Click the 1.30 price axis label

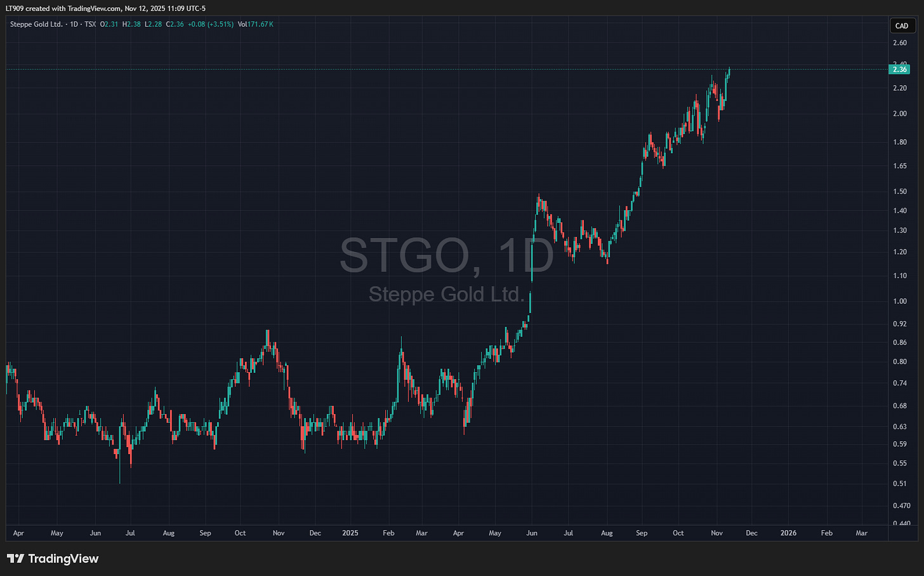tap(900, 231)
